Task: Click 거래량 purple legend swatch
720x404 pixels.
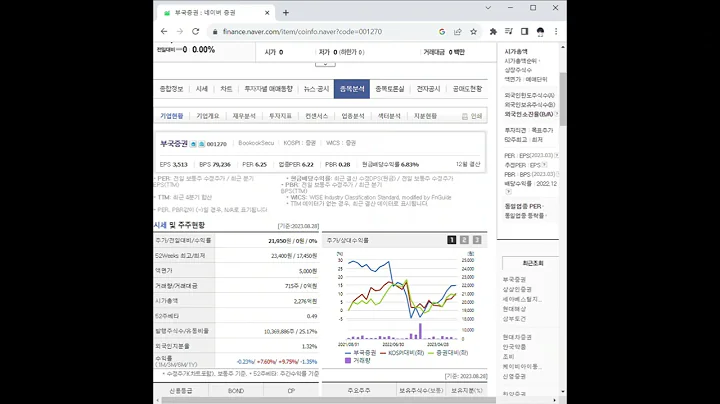Action: point(348,361)
